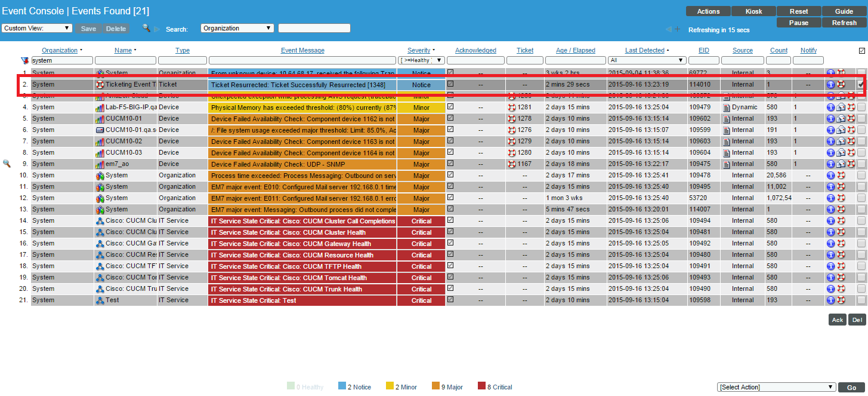868x396 pixels.
Task: Open notification envelope icon for CUCM10-01 row
Action: pos(841,119)
